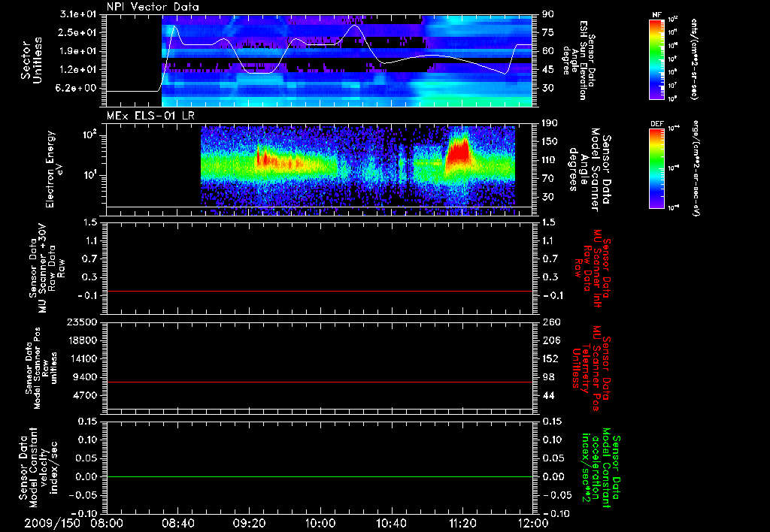Viewport: 770px width, 532px height.
Task: Click the "NF" color bar heading
Action: tap(656, 15)
